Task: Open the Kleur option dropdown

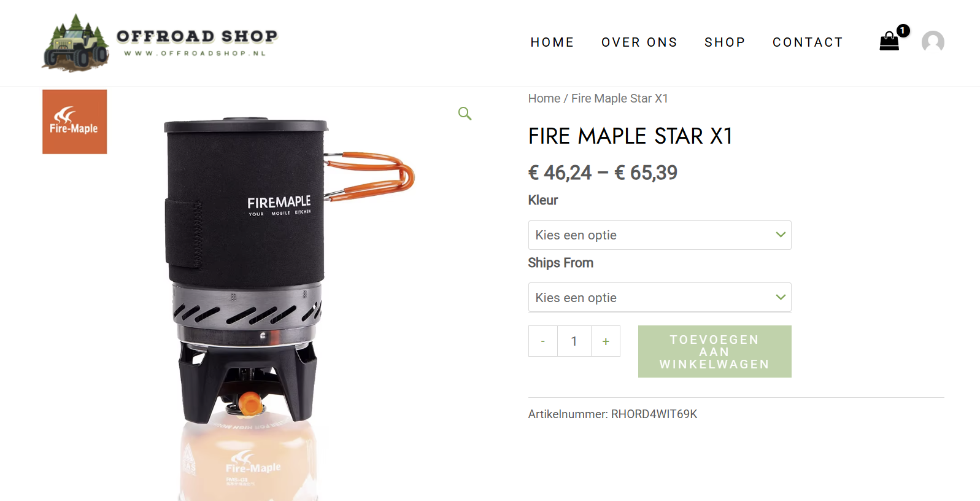Action: coord(660,235)
